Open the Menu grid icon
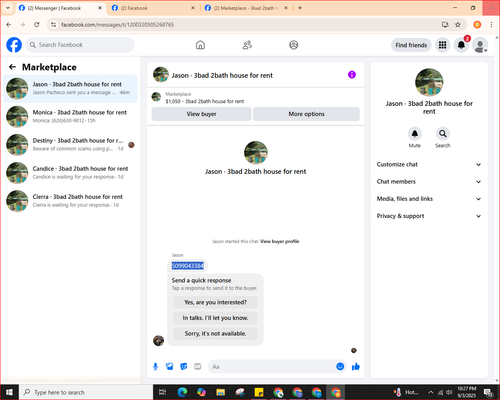Image resolution: width=500 pixels, height=400 pixels. tap(442, 45)
